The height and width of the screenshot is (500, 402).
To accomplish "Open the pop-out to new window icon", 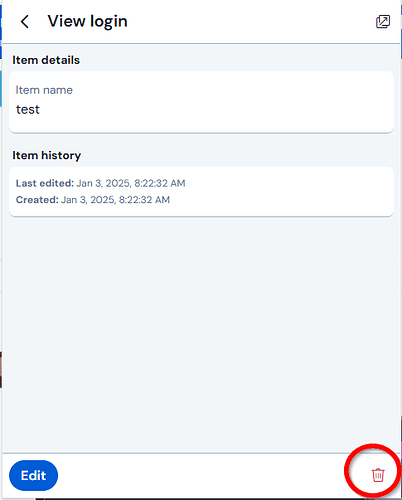I will point(383,22).
